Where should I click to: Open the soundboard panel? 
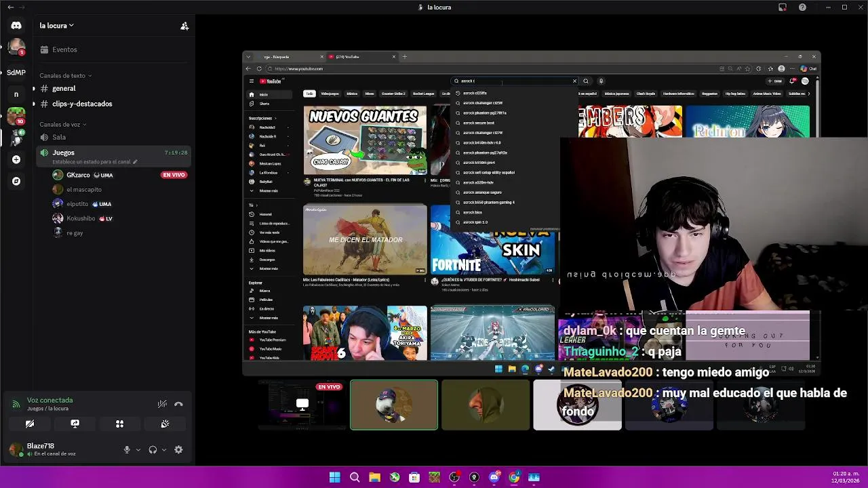(x=165, y=424)
